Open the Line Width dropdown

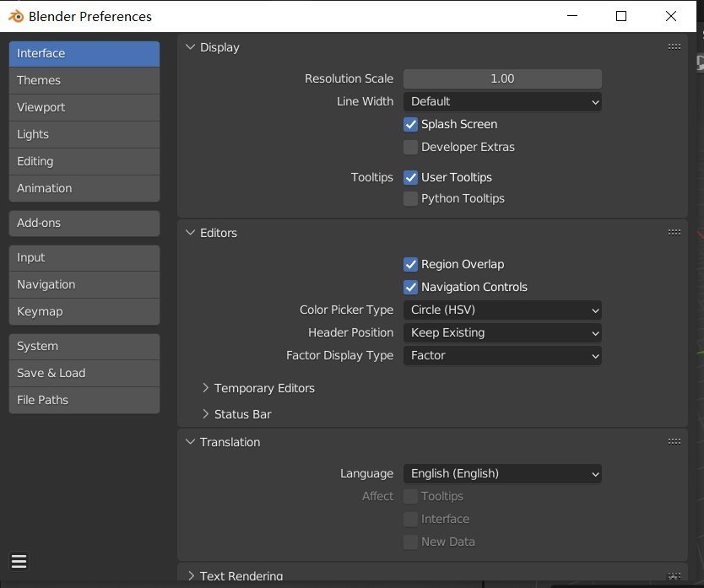pyautogui.click(x=502, y=101)
